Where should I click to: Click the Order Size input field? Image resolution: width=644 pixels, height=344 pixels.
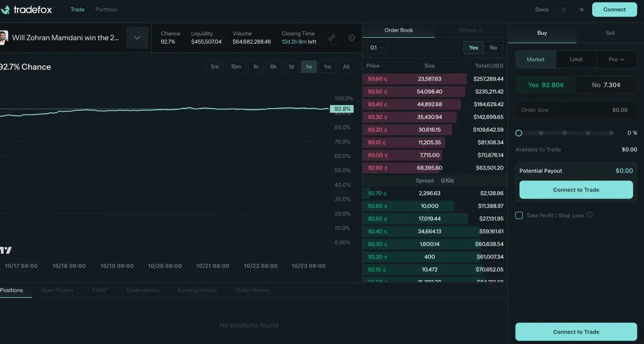(576, 110)
